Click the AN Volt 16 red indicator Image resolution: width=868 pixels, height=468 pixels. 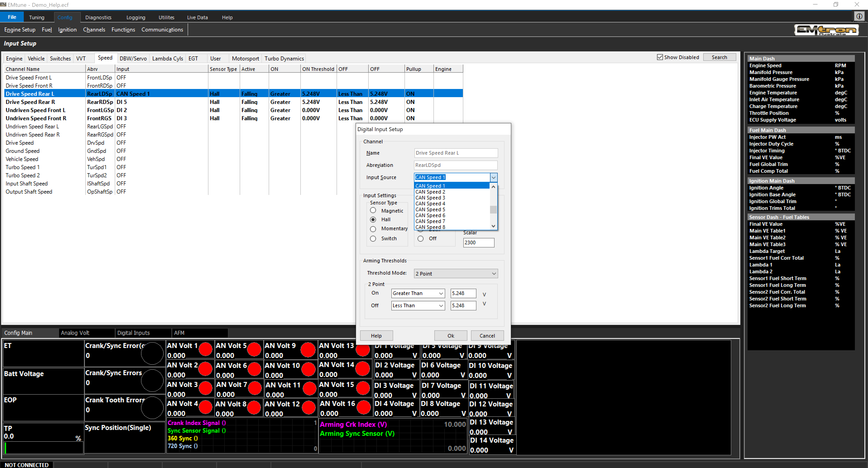[363, 407]
